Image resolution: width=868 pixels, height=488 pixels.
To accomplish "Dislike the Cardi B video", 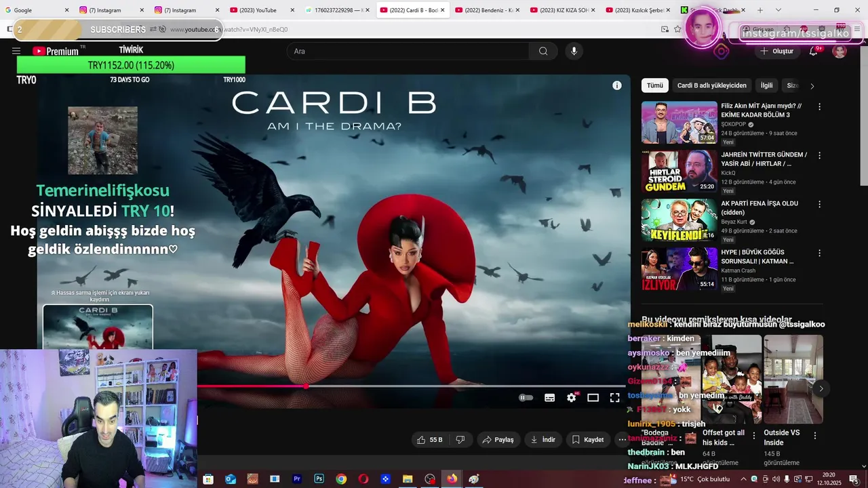I will 460,440.
